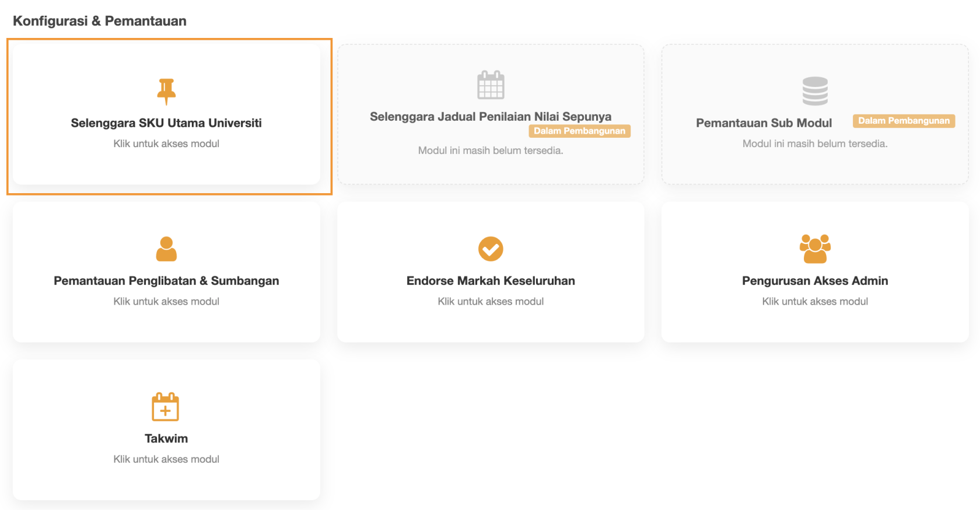Open Pemantauan Penglibatan & Sumbangan module
The width and height of the screenshot is (980, 510).
(x=166, y=281)
